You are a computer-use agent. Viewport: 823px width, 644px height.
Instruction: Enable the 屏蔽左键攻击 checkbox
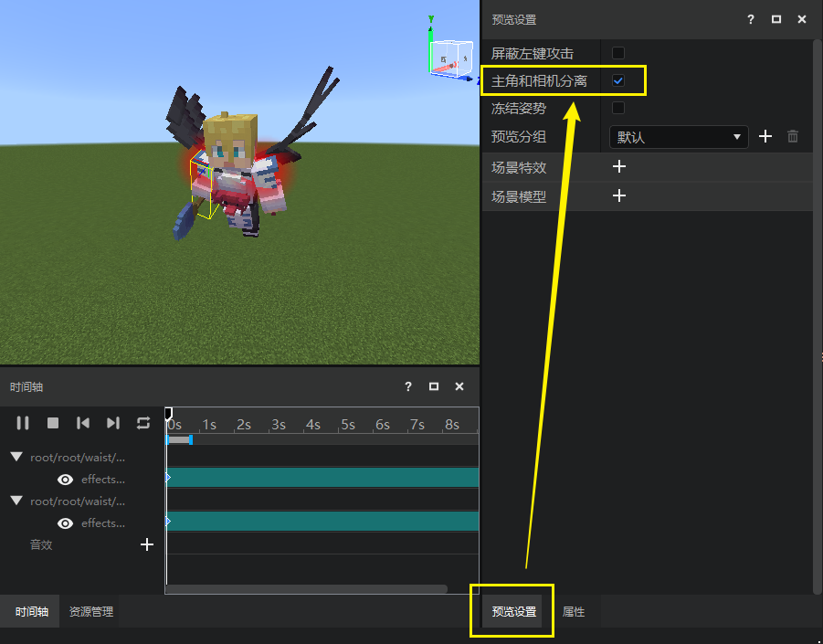click(x=618, y=53)
